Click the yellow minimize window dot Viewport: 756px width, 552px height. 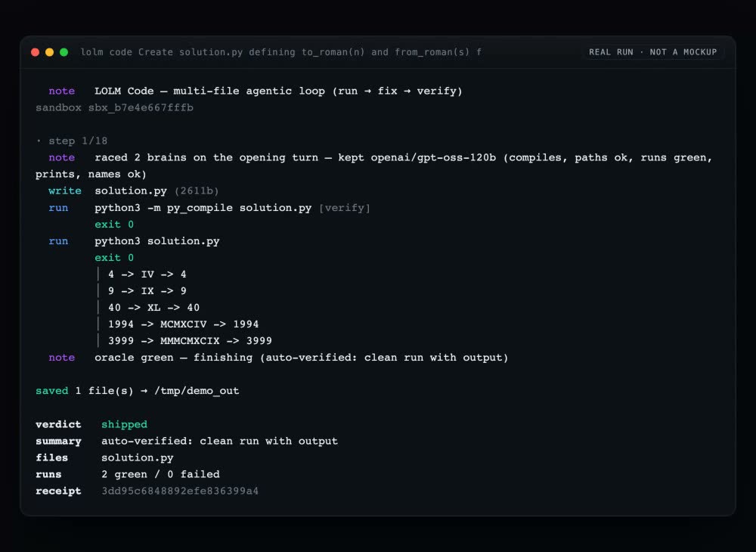[49, 52]
